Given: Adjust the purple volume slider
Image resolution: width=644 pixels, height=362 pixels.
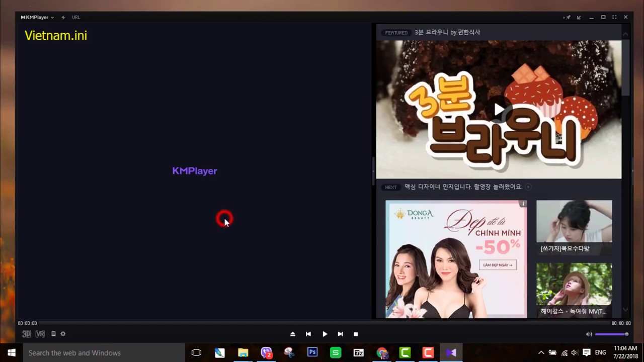Looking at the screenshot, I should point(612,334).
